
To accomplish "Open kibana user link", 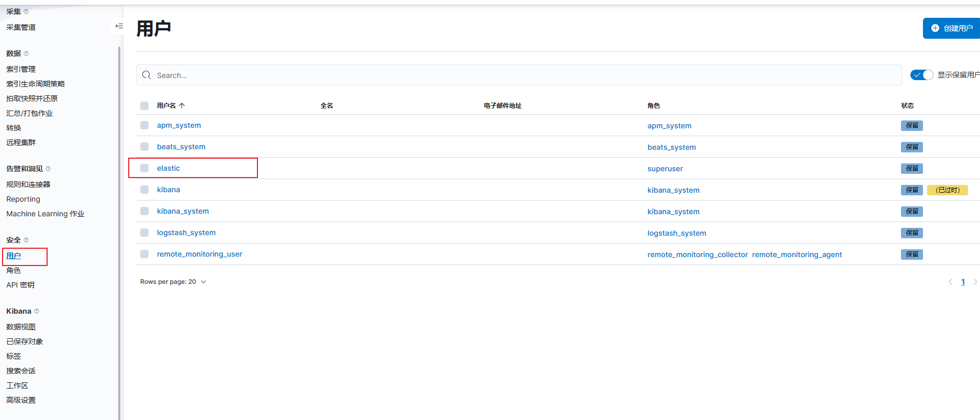I will pos(168,190).
